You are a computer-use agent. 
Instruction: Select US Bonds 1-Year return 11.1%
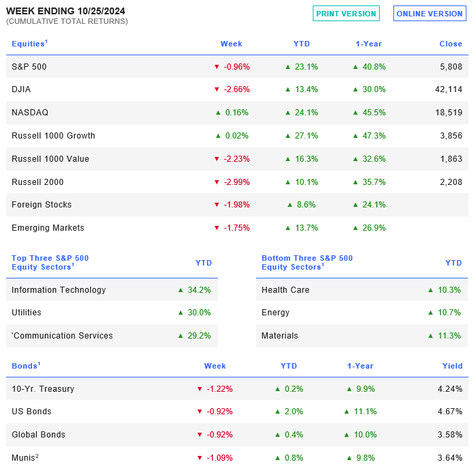(x=365, y=412)
